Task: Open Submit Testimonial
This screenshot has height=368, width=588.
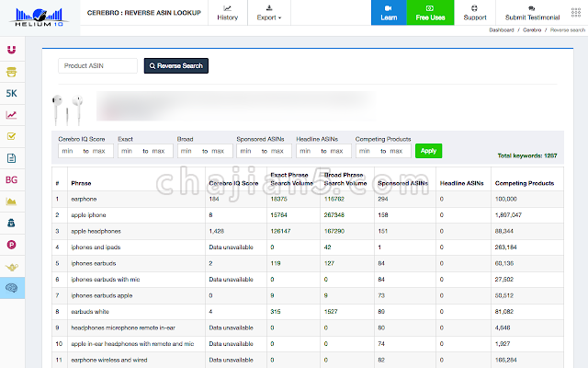Action: tap(532, 13)
